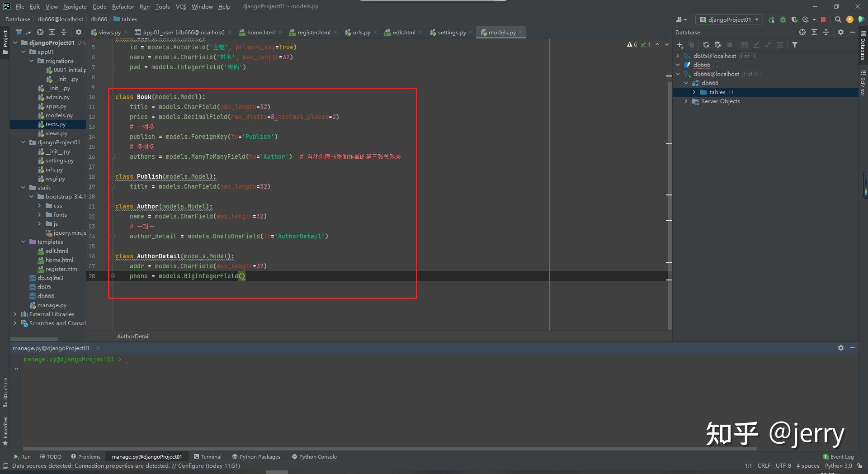
Task: Switch to settings.py editor tab
Action: coord(451,32)
